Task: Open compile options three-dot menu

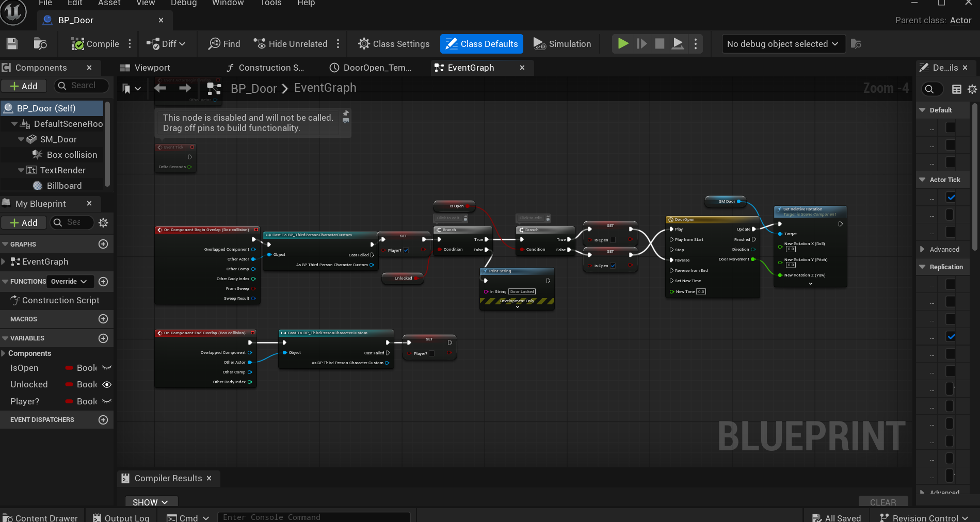Action: [130, 44]
